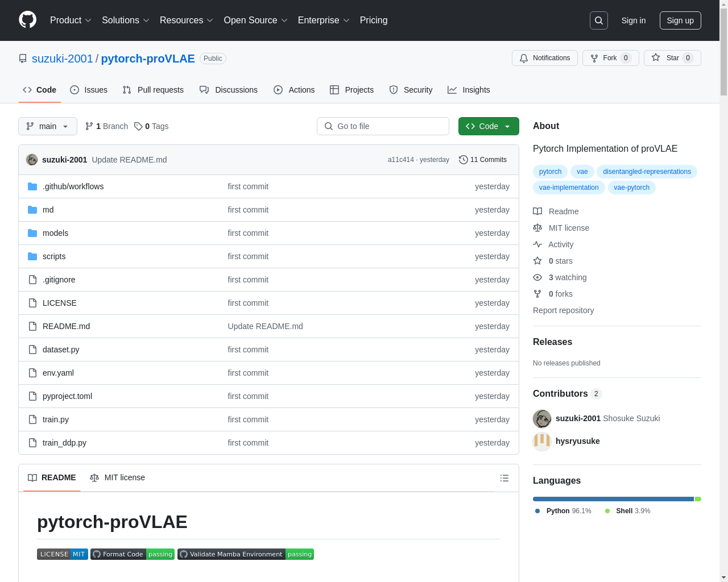The height and width of the screenshot is (582, 728).
Task: Click suzuki-2001 commit author avatar
Action: [x=32, y=160]
